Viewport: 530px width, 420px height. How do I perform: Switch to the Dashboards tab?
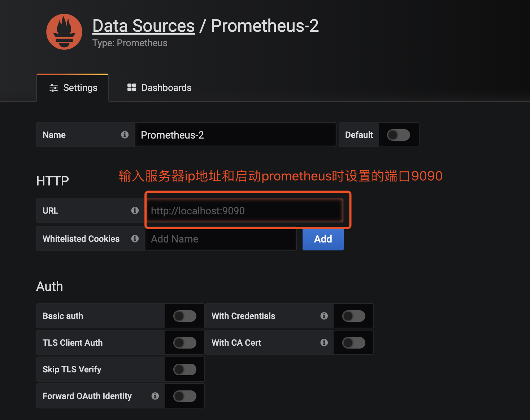pos(159,88)
